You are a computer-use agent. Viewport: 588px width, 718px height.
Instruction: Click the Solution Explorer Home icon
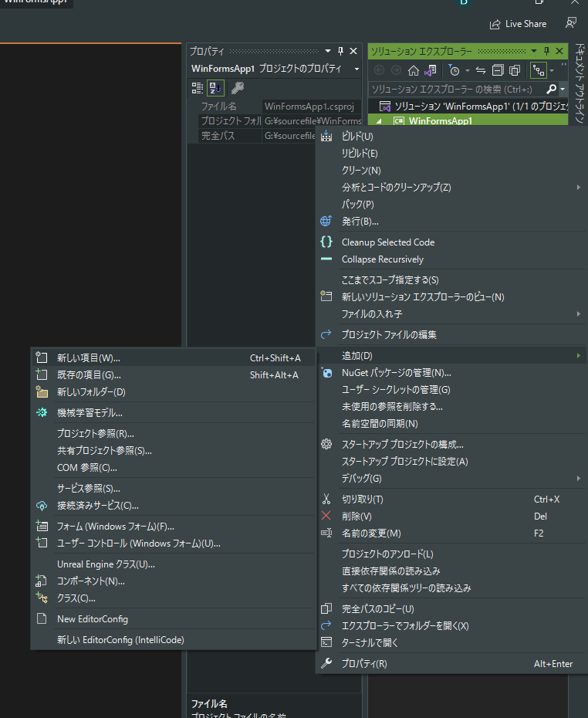(x=413, y=70)
